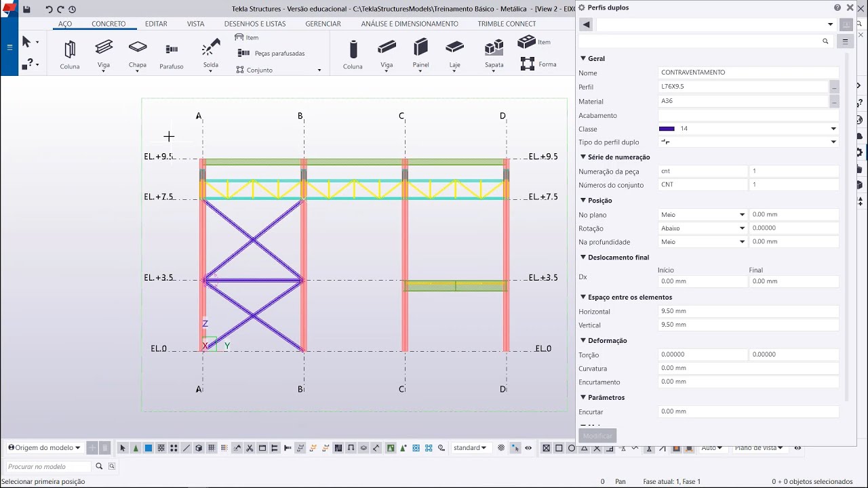The height and width of the screenshot is (488, 868).
Task: Click the Material browse ellipsis button
Action: point(834,102)
